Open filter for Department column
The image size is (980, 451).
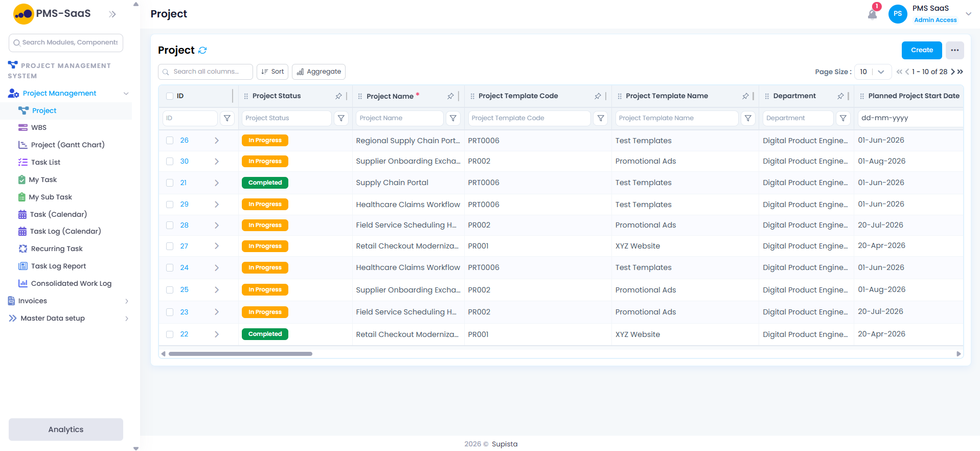click(843, 118)
